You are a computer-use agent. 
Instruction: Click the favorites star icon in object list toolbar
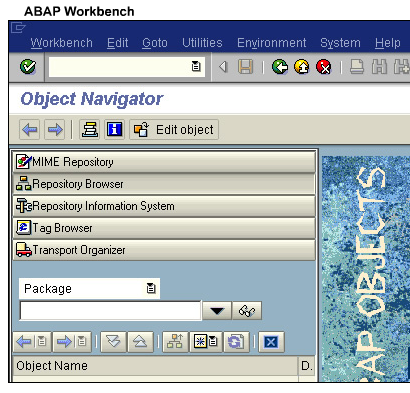(x=205, y=342)
